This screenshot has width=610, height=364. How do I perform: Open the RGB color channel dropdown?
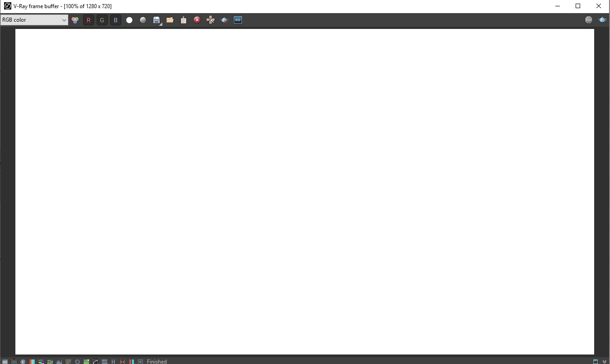pyautogui.click(x=34, y=20)
